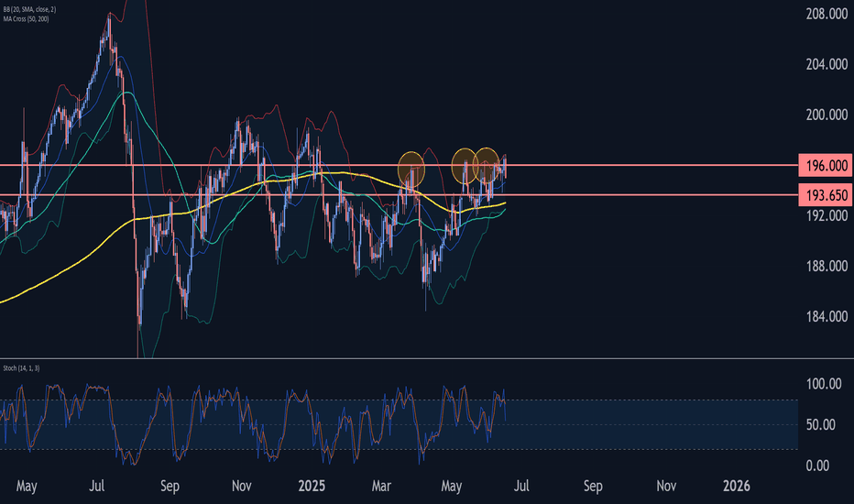Click the 2025 time axis label

pos(312,486)
